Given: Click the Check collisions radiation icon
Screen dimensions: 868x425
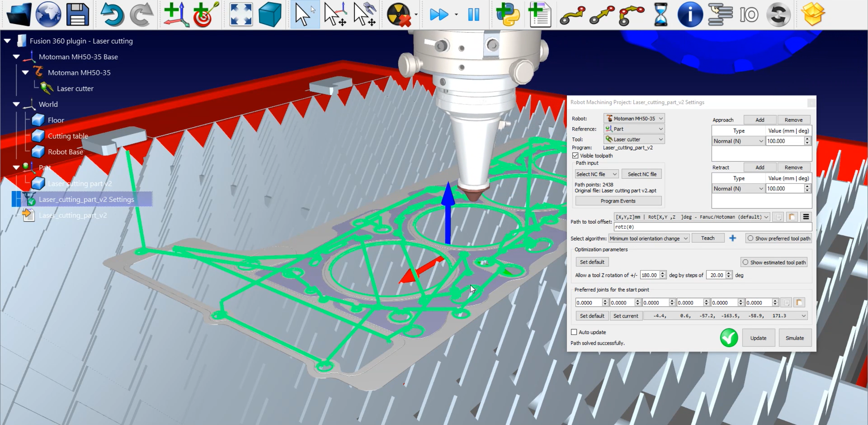Looking at the screenshot, I should pyautogui.click(x=399, y=14).
